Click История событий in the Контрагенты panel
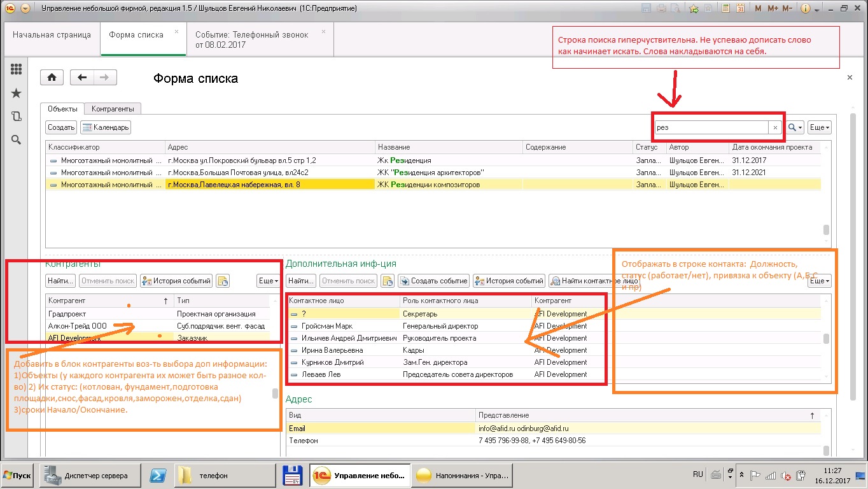 point(176,281)
